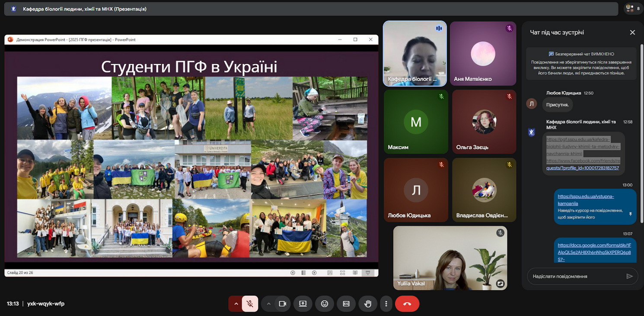
Task: Open the docs.google.com forms link in chat
Action: pyautogui.click(x=594, y=252)
